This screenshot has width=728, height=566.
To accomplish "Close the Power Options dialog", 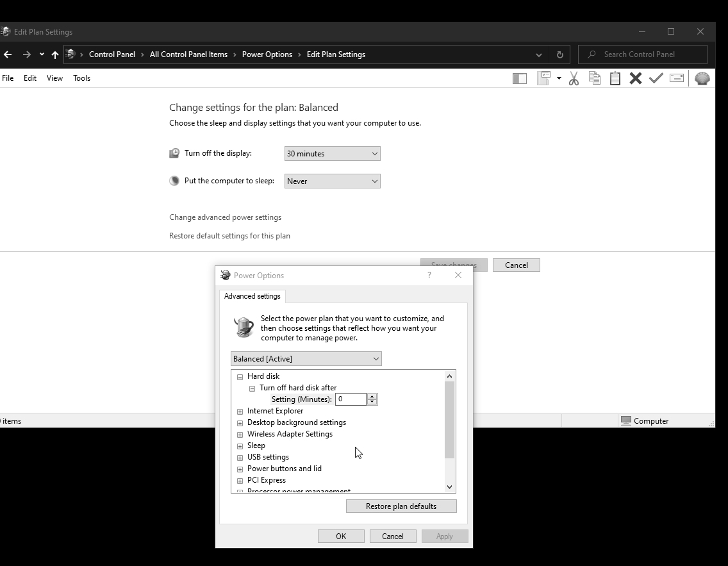I will tap(458, 276).
